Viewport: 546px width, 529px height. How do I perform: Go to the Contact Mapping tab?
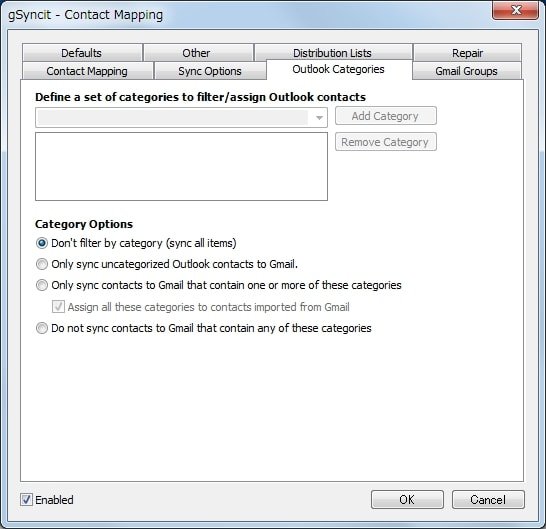(87, 71)
